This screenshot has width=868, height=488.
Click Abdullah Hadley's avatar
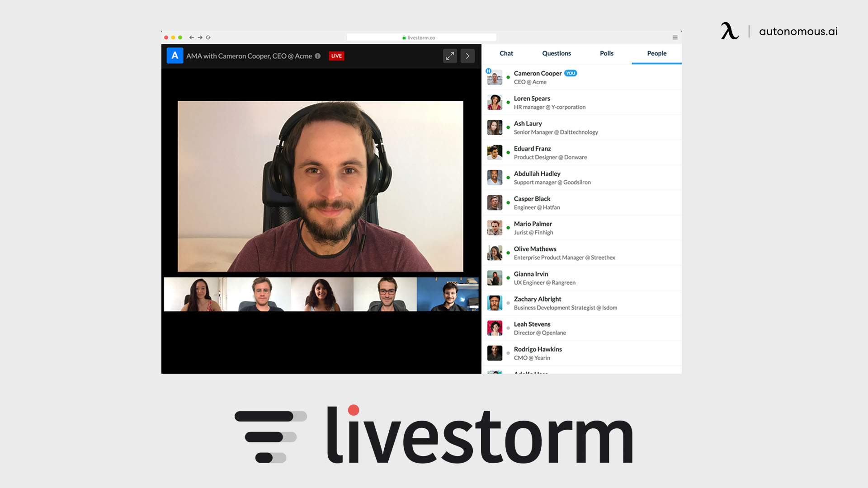(x=495, y=178)
